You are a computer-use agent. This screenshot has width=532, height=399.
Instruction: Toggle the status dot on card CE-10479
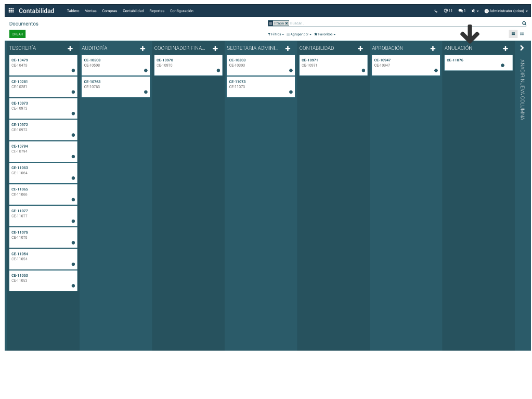[x=73, y=71]
